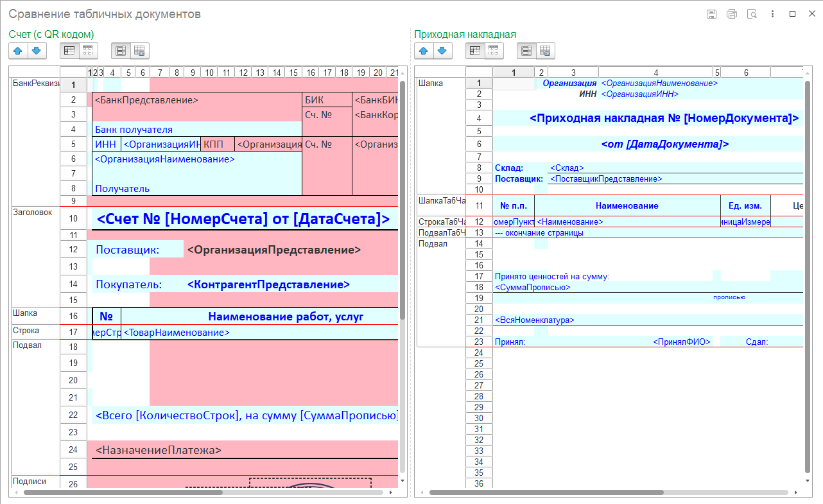
Task: Toggle grid display in Приходная накладная pane
Action: coord(494,51)
